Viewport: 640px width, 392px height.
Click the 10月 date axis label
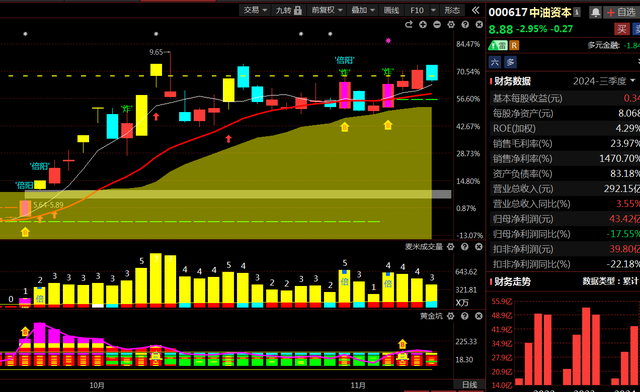pos(97,385)
